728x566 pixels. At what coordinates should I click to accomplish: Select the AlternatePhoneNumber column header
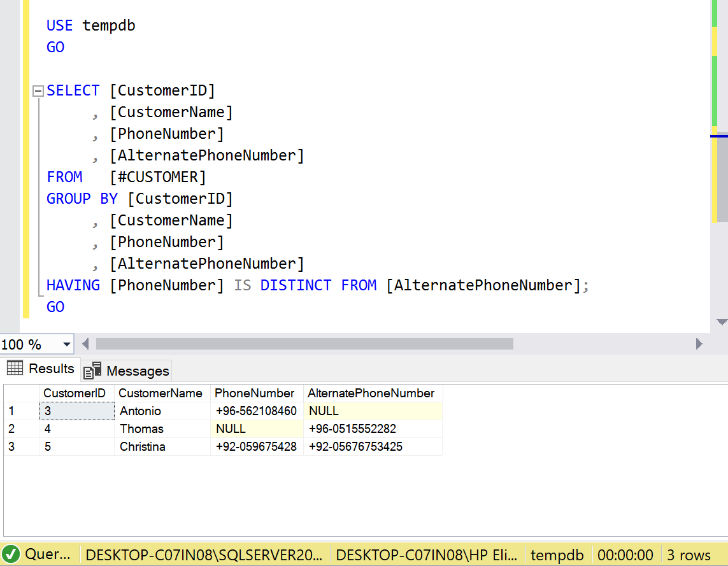click(x=371, y=393)
